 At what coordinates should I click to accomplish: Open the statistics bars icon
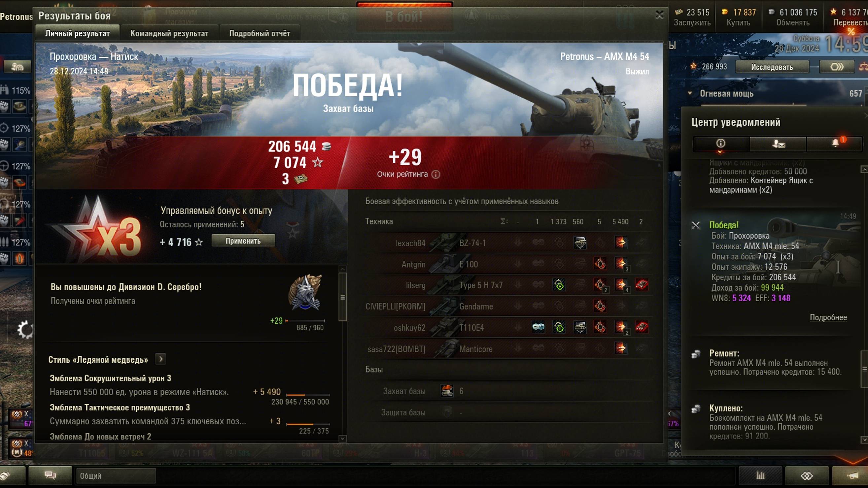tap(760, 475)
